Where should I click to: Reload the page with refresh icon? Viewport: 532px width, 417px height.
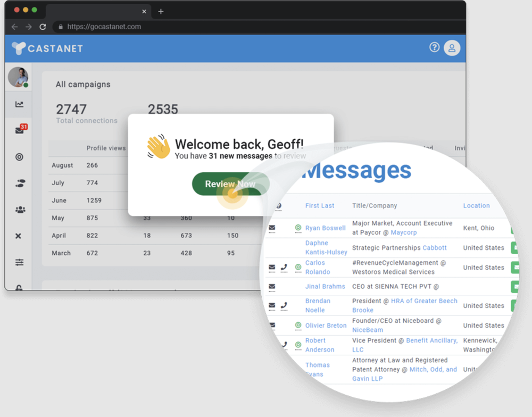pyautogui.click(x=43, y=27)
